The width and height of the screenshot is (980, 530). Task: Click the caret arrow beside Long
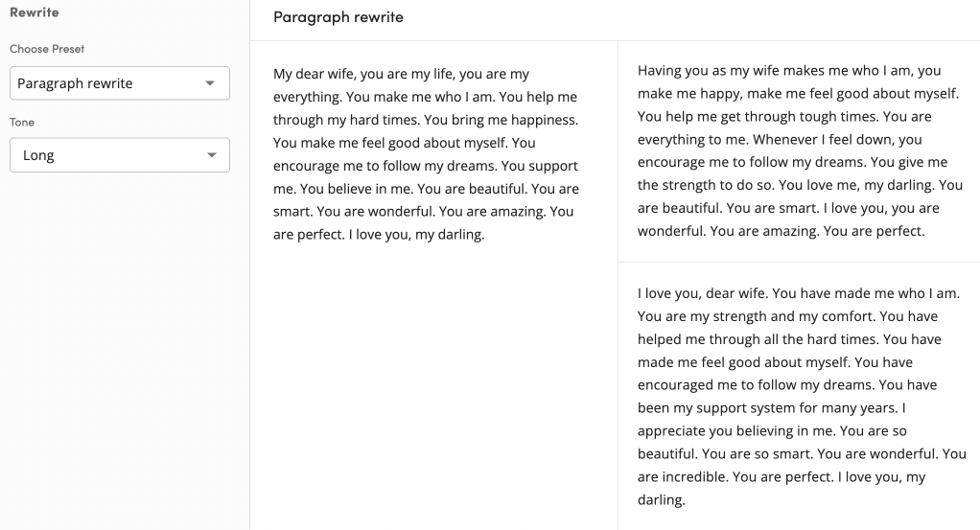click(x=211, y=155)
